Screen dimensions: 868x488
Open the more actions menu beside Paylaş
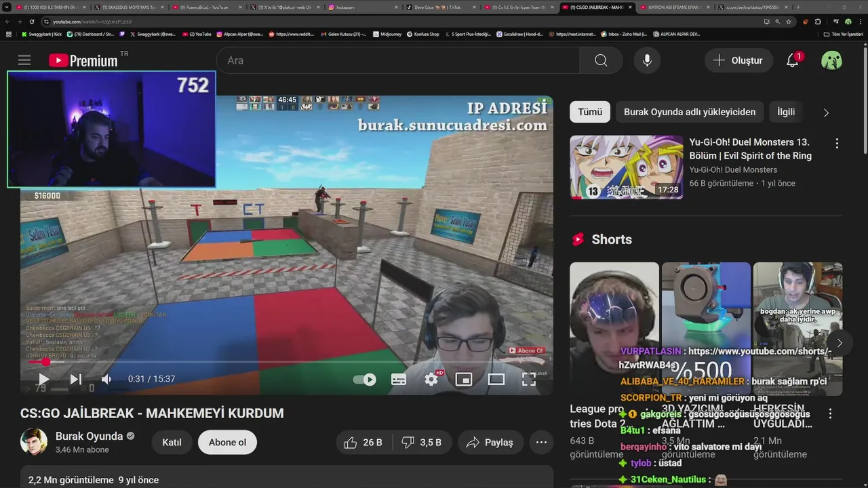click(541, 442)
